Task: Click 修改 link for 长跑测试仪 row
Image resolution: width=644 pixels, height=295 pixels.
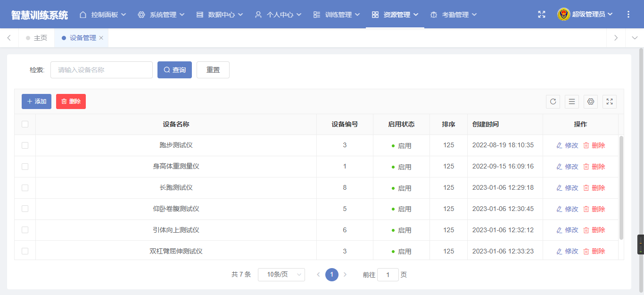Action: pos(567,188)
